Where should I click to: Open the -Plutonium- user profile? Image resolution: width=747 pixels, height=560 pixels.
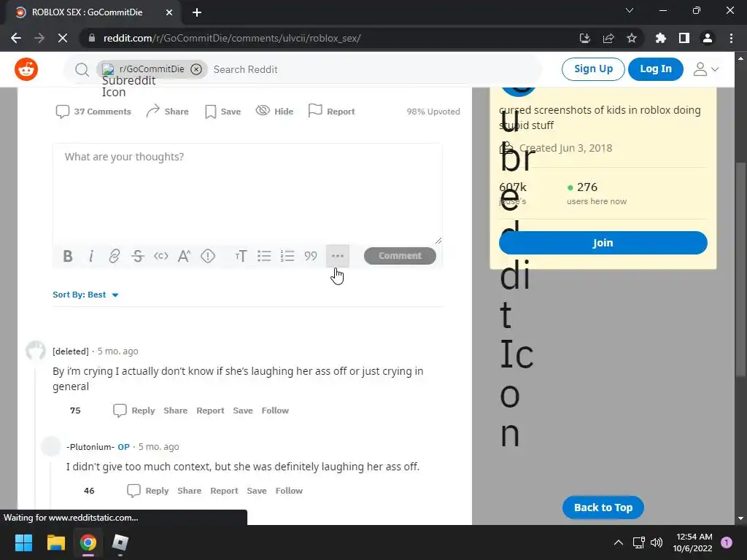pos(90,447)
